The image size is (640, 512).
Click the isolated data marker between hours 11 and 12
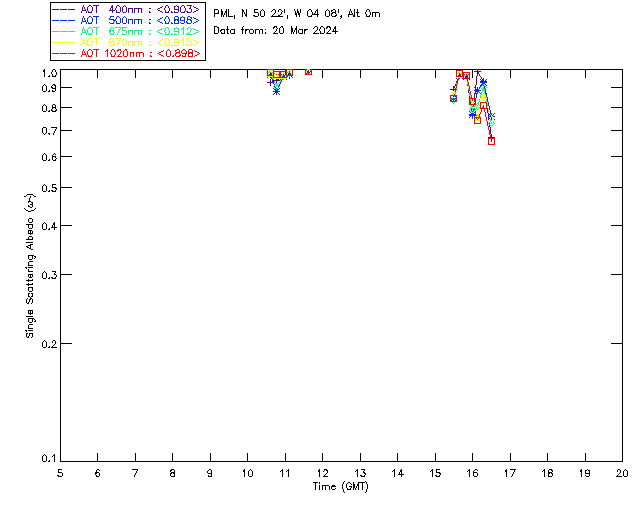click(x=308, y=71)
